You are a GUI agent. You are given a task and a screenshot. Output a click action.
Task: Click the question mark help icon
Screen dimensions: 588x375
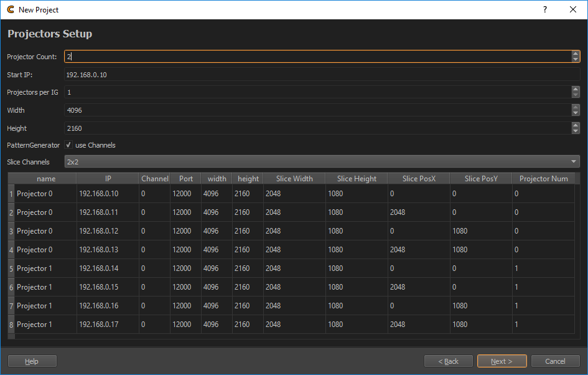[x=545, y=9]
